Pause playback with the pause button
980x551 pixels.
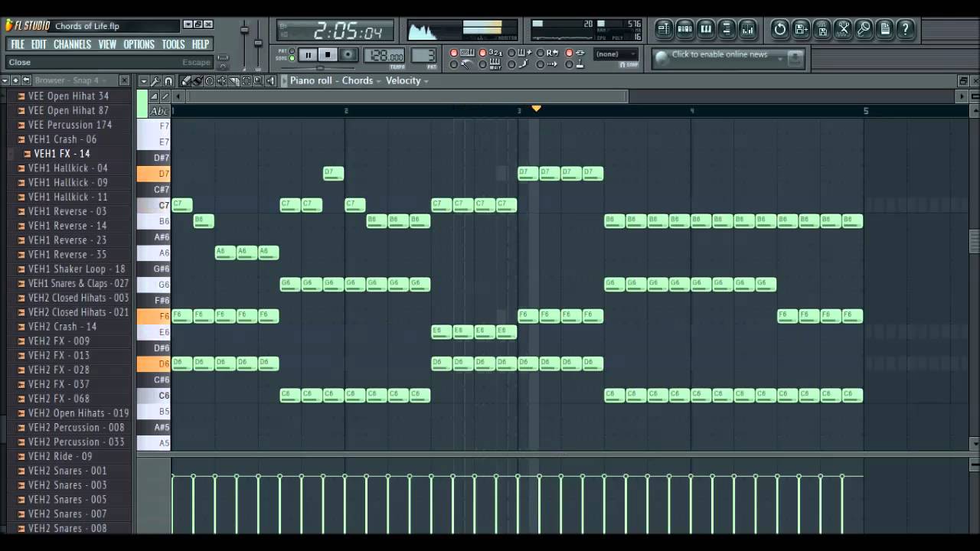[308, 55]
